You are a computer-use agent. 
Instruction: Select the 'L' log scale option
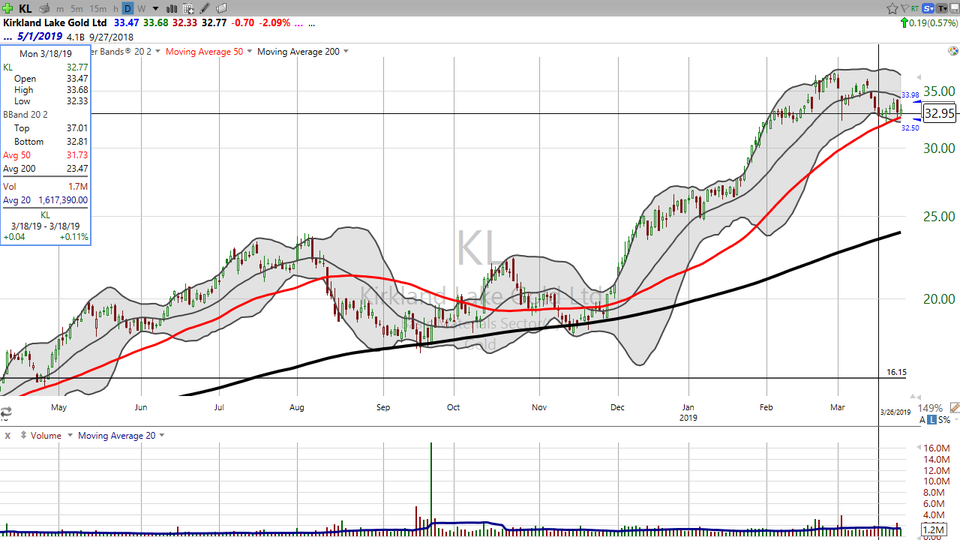pyautogui.click(x=932, y=420)
